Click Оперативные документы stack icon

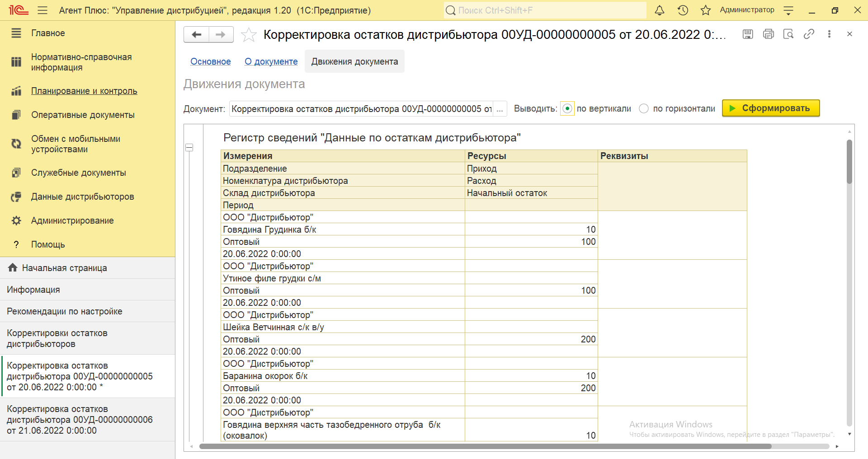pos(16,115)
